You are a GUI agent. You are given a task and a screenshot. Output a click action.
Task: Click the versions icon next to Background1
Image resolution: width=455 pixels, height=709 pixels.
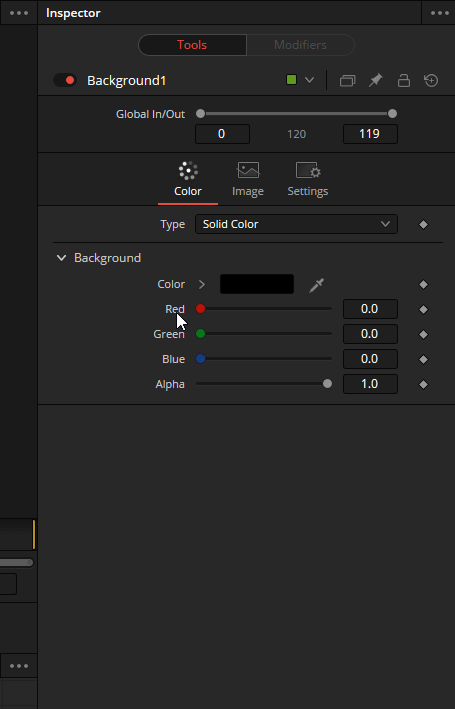[x=347, y=80]
